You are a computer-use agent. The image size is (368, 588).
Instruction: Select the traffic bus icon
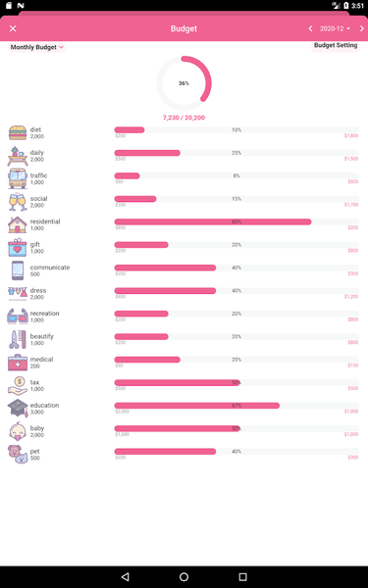pos(18,178)
